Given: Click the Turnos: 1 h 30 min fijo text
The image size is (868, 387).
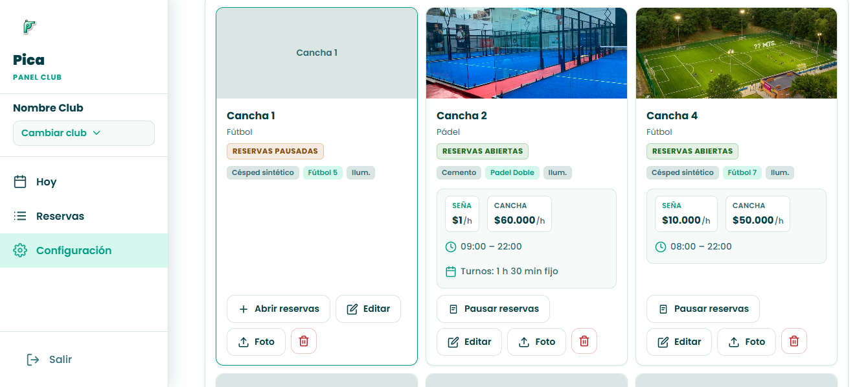Looking at the screenshot, I should click(x=509, y=272).
